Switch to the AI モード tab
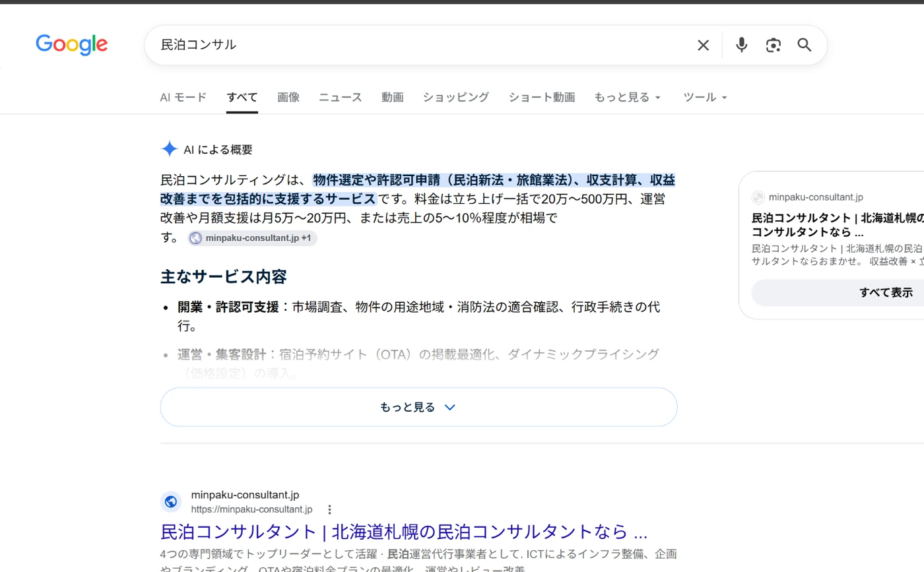The height and width of the screenshot is (572, 924). (183, 97)
